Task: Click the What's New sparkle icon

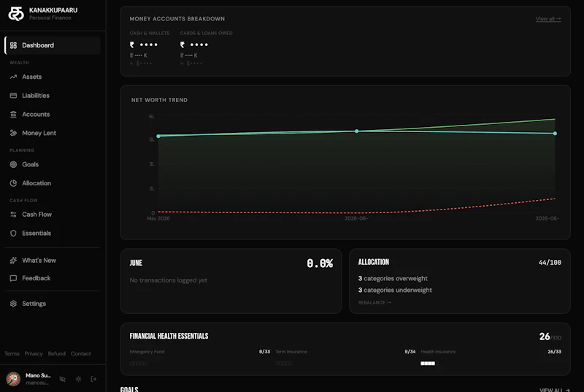Action: pyautogui.click(x=13, y=260)
